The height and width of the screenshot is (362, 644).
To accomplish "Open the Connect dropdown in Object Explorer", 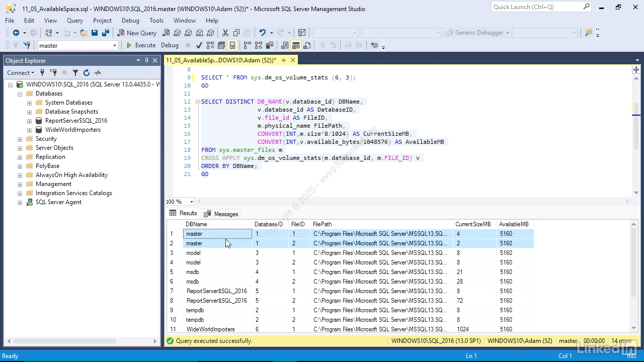I will pos(21,73).
